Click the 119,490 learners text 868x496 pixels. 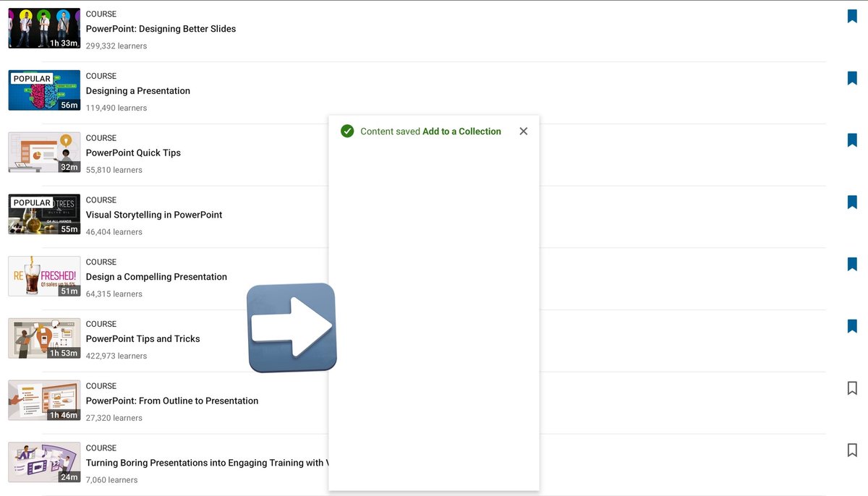(116, 108)
